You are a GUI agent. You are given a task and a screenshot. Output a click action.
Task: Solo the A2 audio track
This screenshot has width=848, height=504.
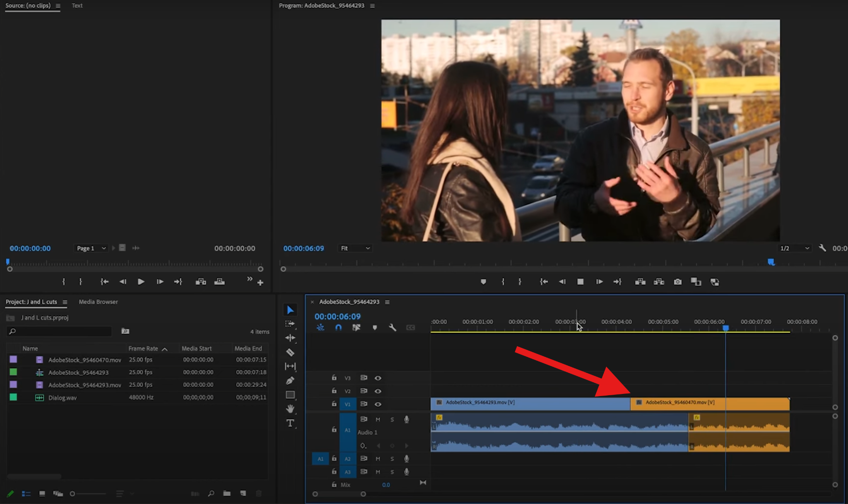[x=392, y=458]
